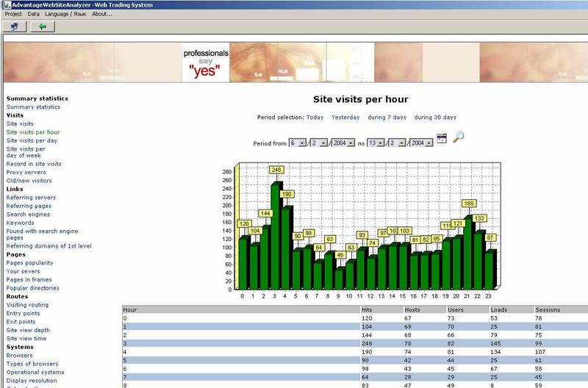The height and width of the screenshot is (388, 588).
Task: Open Site visits per hour link
Action: [x=33, y=132]
